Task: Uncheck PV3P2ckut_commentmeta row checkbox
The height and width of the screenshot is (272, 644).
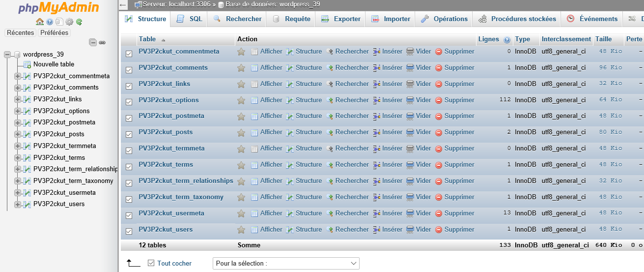Action: click(x=129, y=54)
